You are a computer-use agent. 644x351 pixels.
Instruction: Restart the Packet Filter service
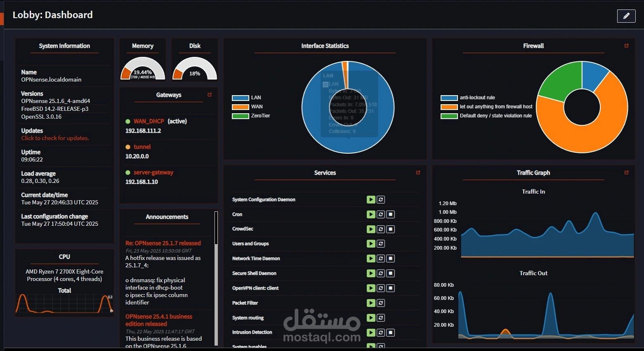click(x=380, y=303)
